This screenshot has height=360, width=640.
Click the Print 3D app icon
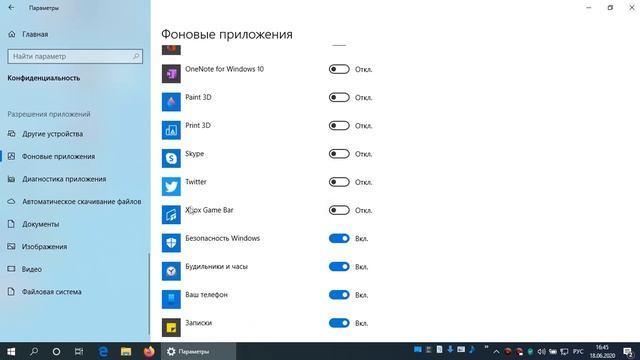pyautogui.click(x=171, y=130)
